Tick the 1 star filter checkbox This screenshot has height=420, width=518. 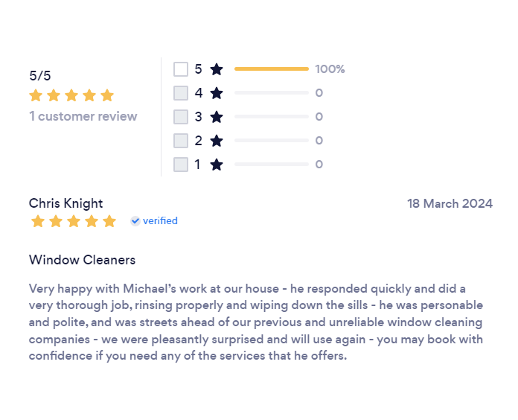[x=181, y=165]
